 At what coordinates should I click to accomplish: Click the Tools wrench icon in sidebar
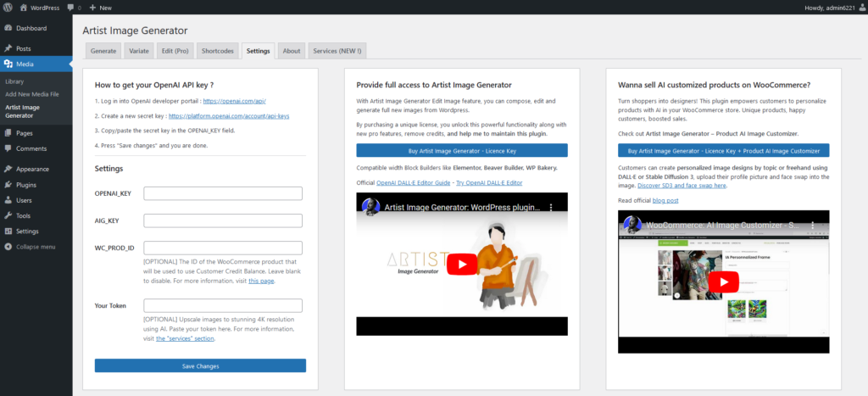tap(8, 216)
